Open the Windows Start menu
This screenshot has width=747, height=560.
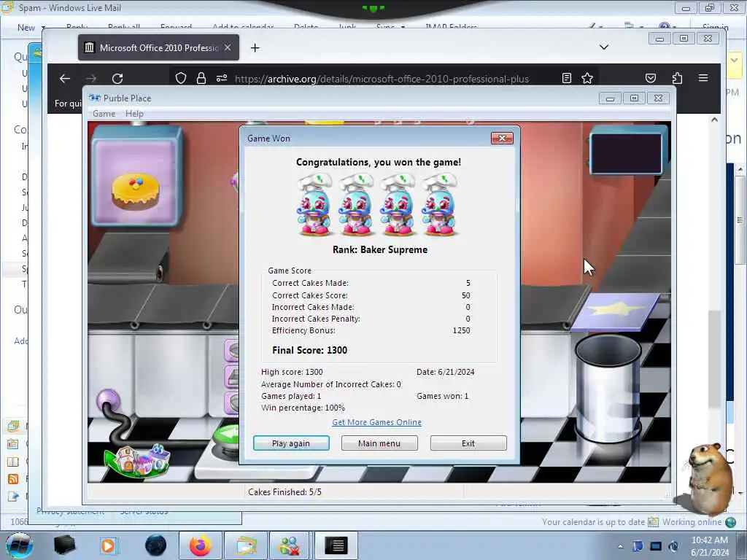(19, 545)
